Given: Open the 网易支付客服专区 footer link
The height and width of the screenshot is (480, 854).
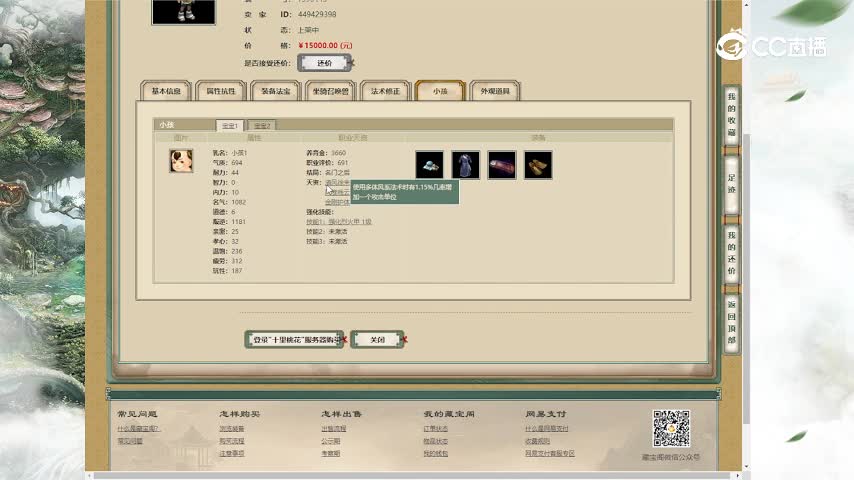Looking at the screenshot, I should [550, 453].
